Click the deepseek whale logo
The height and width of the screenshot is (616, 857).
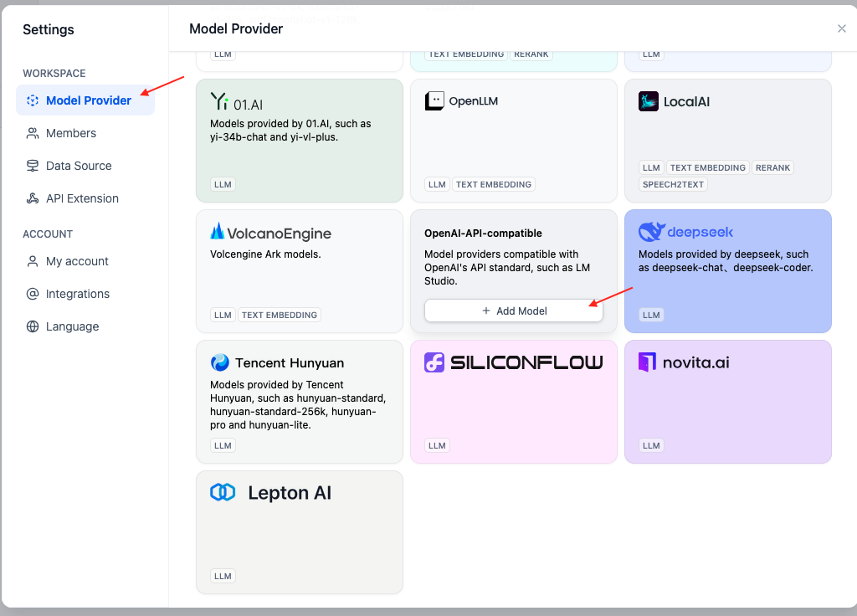coord(651,232)
